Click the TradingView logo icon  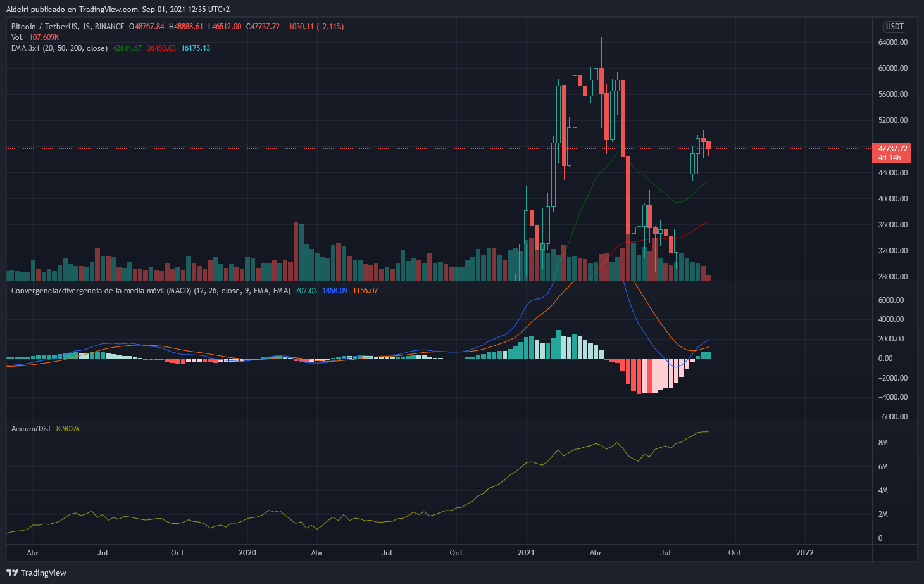(12, 573)
